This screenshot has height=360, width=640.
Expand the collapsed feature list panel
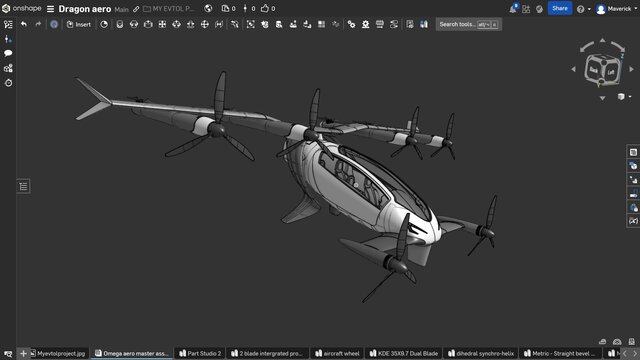point(23,187)
